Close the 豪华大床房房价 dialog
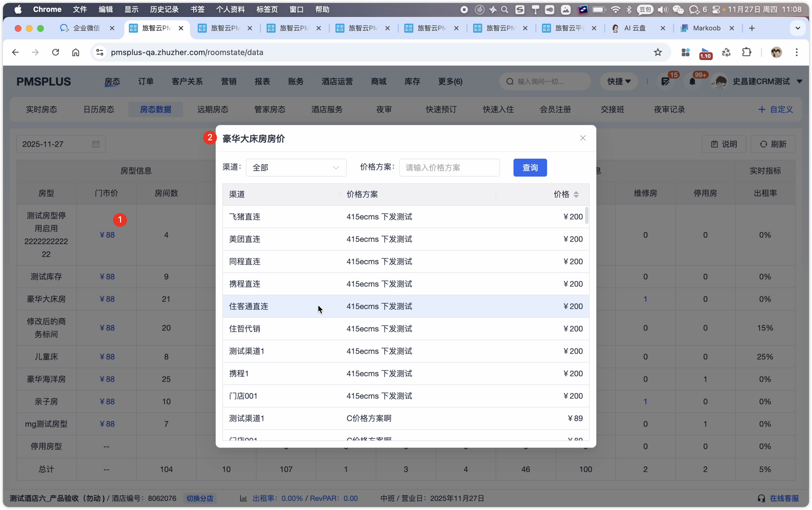The width and height of the screenshot is (812, 510). (x=582, y=138)
